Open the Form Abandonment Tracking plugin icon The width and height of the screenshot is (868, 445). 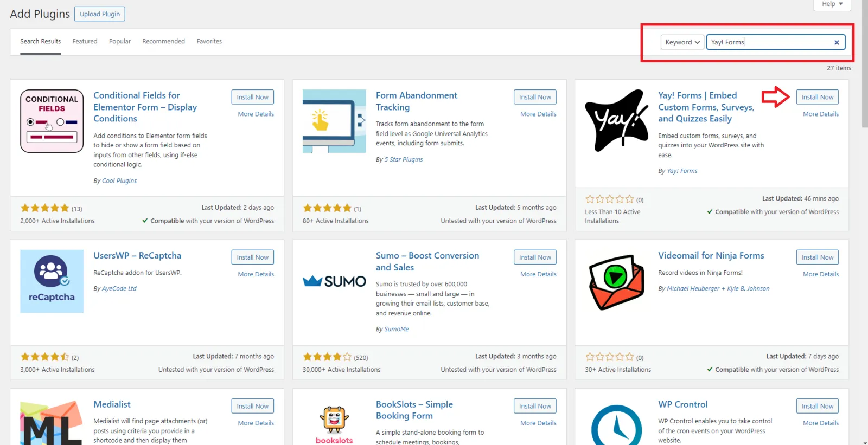(x=334, y=121)
